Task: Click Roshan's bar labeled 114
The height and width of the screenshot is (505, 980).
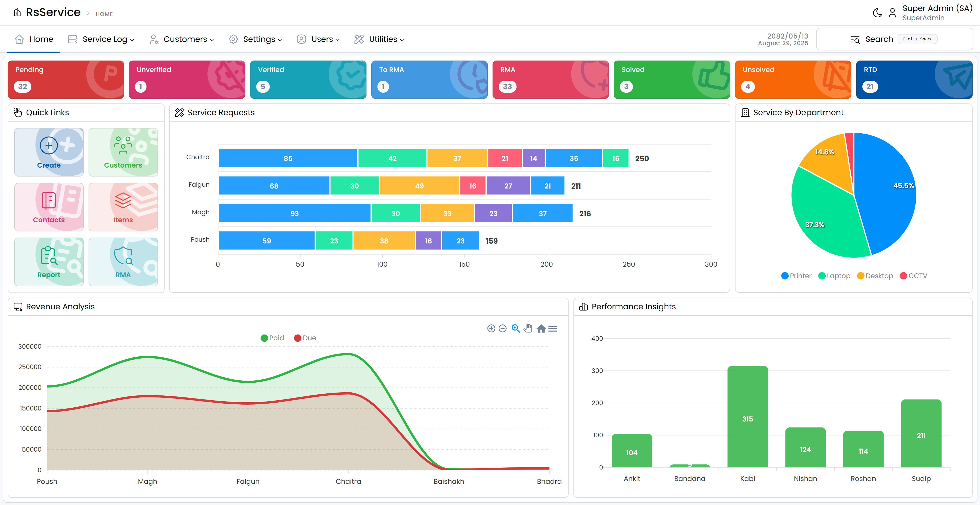Action: click(863, 449)
